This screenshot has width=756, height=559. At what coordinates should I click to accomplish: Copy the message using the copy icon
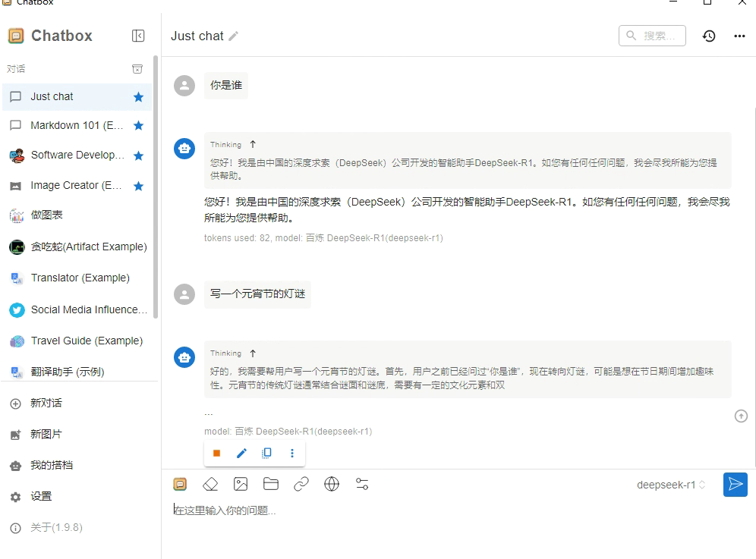coord(266,454)
